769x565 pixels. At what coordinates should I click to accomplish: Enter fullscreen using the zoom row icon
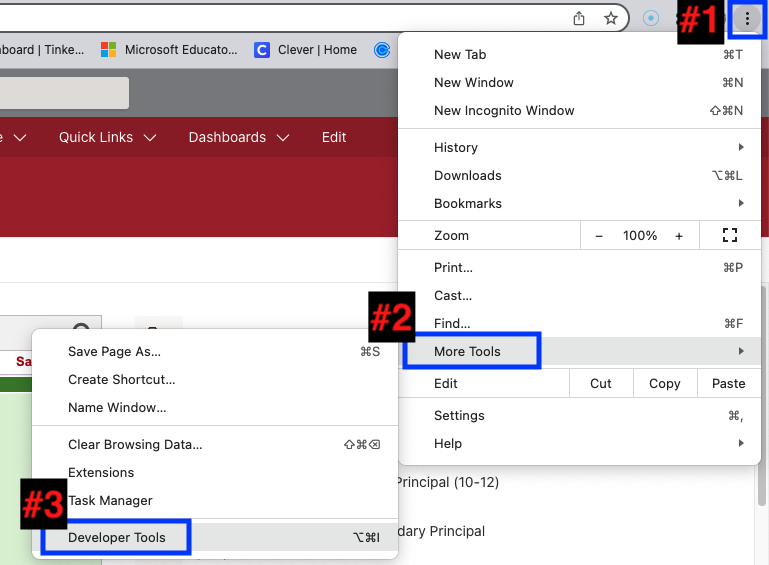(729, 236)
